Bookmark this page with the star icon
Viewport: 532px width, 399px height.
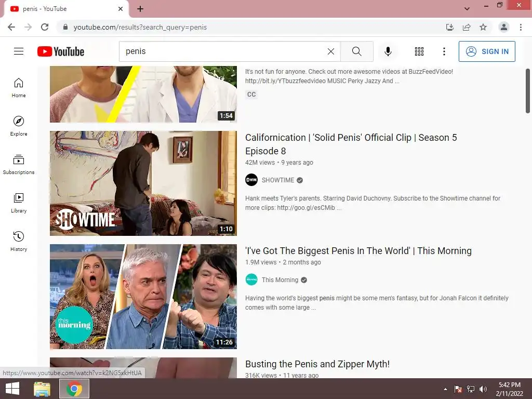(483, 27)
